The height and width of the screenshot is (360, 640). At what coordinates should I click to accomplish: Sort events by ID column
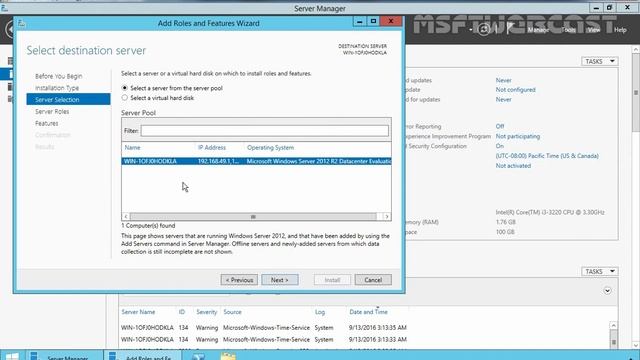point(182,312)
